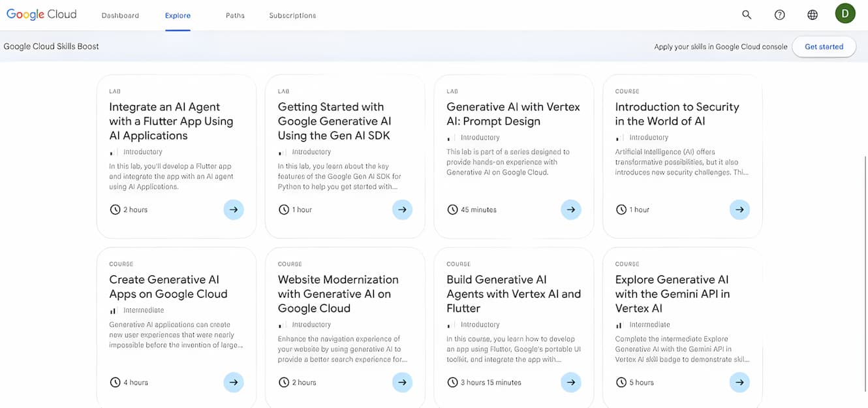Click Google Cloud Skills Boost heading text

coord(52,47)
